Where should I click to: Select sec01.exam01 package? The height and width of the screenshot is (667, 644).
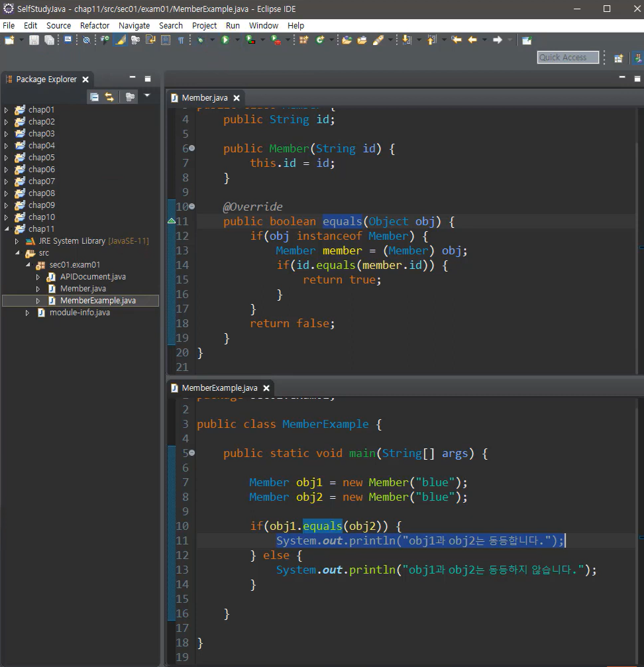point(74,264)
